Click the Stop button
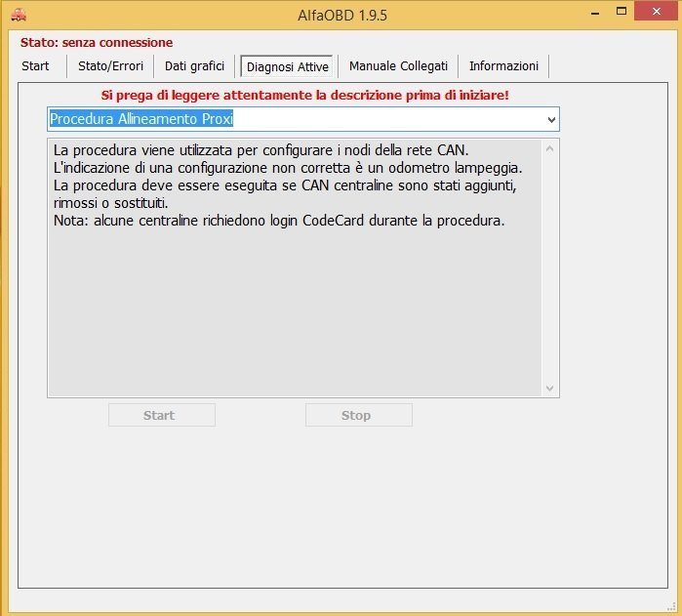The height and width of the screenshot is (616, 682). (x=359, y=415)
